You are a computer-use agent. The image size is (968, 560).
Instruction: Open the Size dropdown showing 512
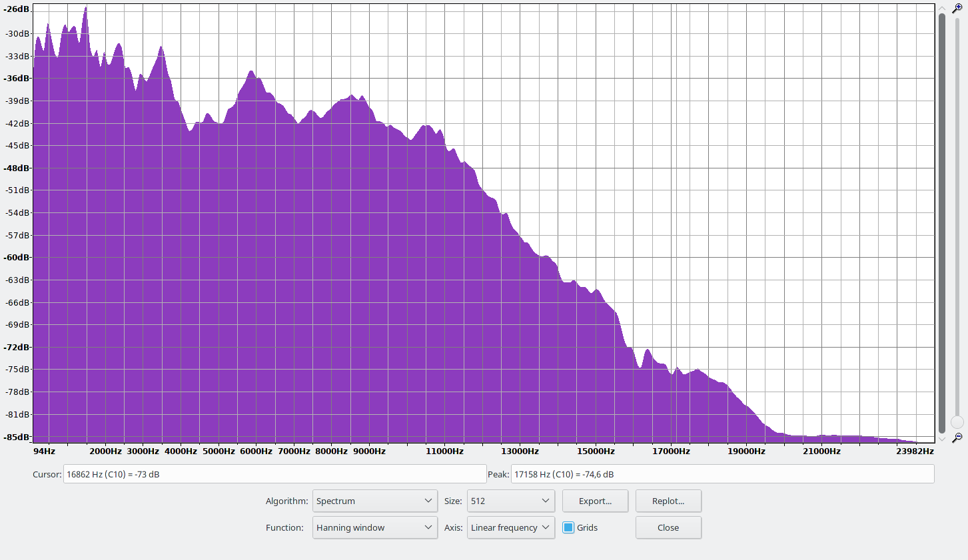(511, 501)
